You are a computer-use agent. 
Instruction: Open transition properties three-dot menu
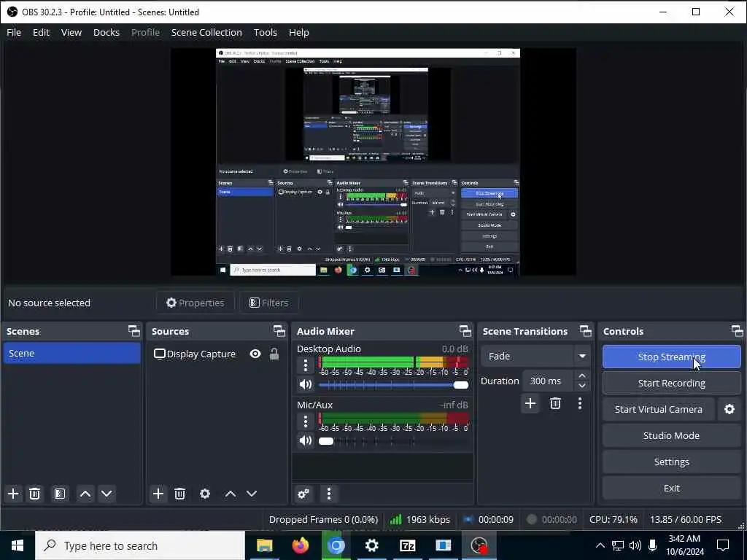pyautogui.click(x=580, y=404)
